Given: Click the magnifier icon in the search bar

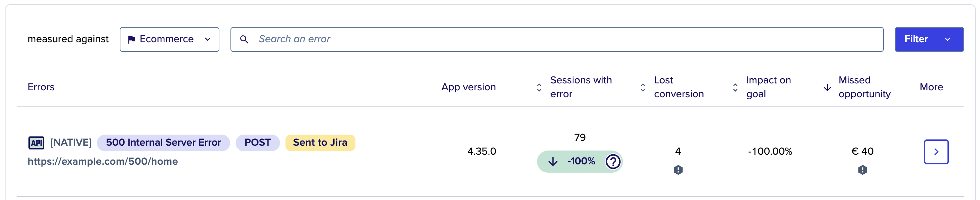Looking at the screenshot, I should point(245,39).
